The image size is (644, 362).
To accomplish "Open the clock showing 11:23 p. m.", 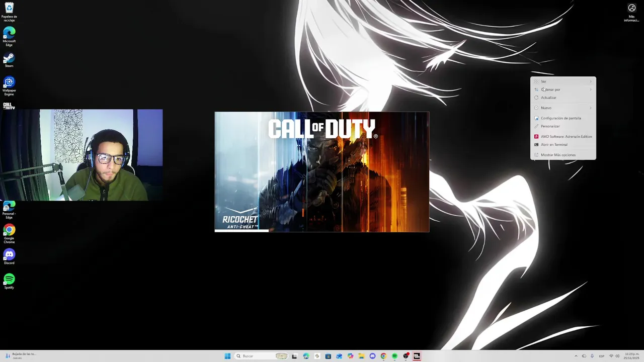I will (x=631, y=356).
